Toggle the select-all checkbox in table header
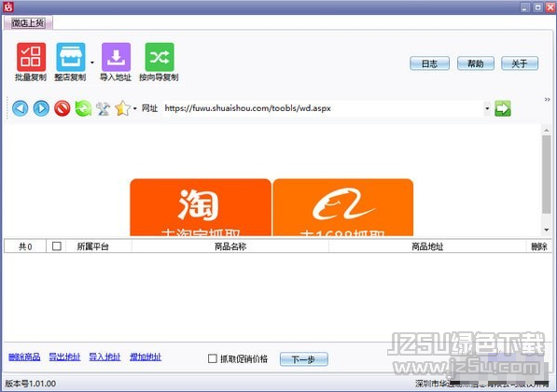557x392 pixels. point(57,245)
